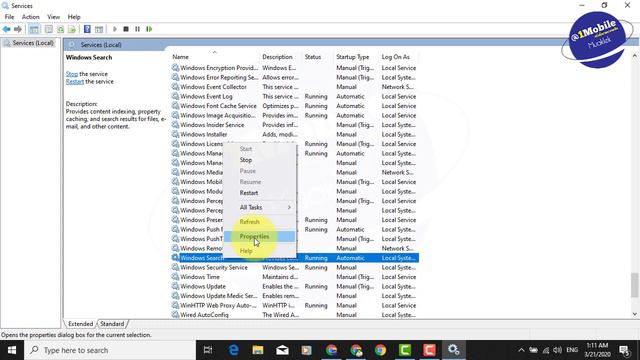Click the taskbar clock showing 1:11 AM
This screenshot has height=360, width=640.
597,350
